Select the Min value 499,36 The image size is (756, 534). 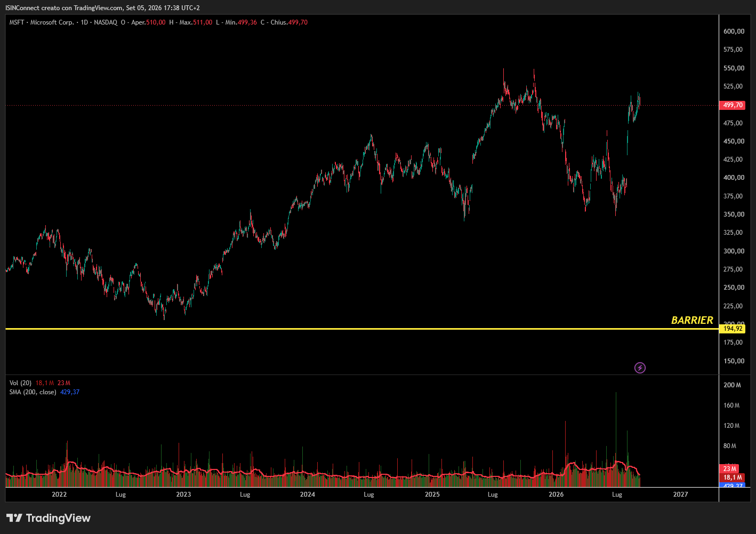(x=247, y=22)
